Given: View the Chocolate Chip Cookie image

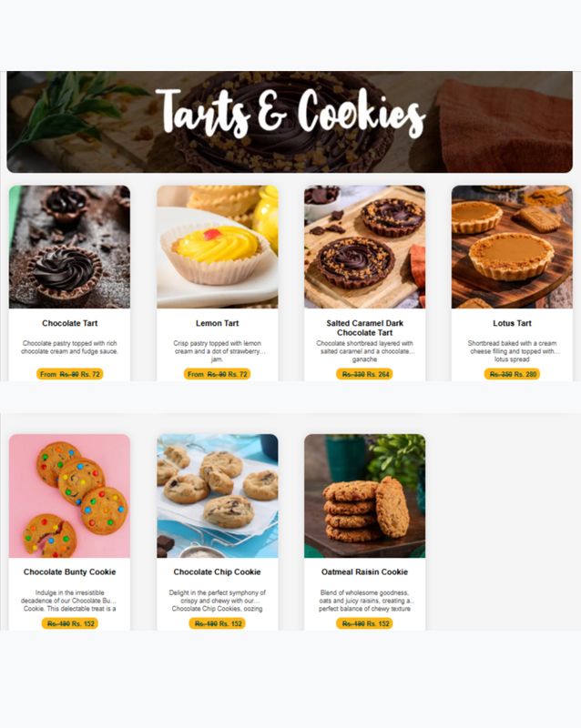Looking at the screenshot, I should pyautogui.click(x=217, y=496).
